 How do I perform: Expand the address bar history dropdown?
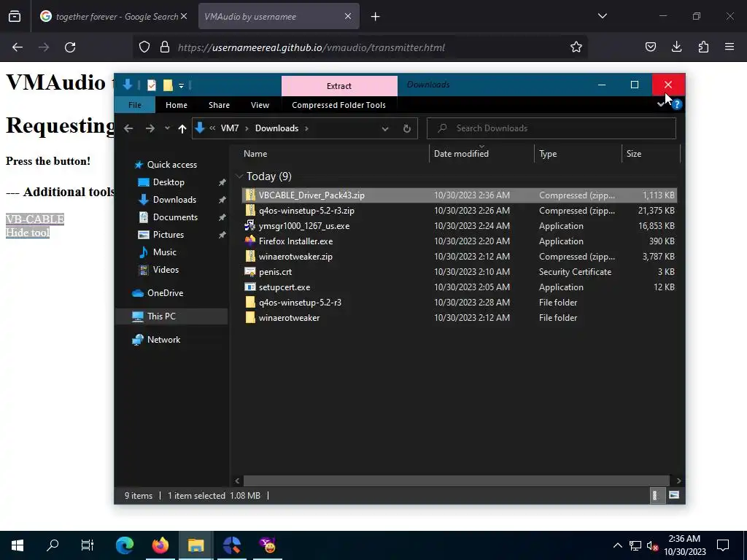point(385,128)
